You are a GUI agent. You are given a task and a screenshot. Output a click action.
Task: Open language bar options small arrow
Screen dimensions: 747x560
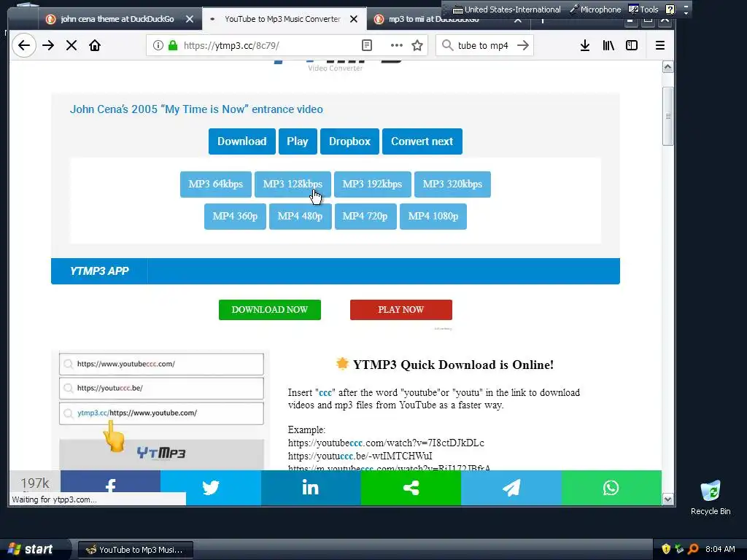(686, 12)
